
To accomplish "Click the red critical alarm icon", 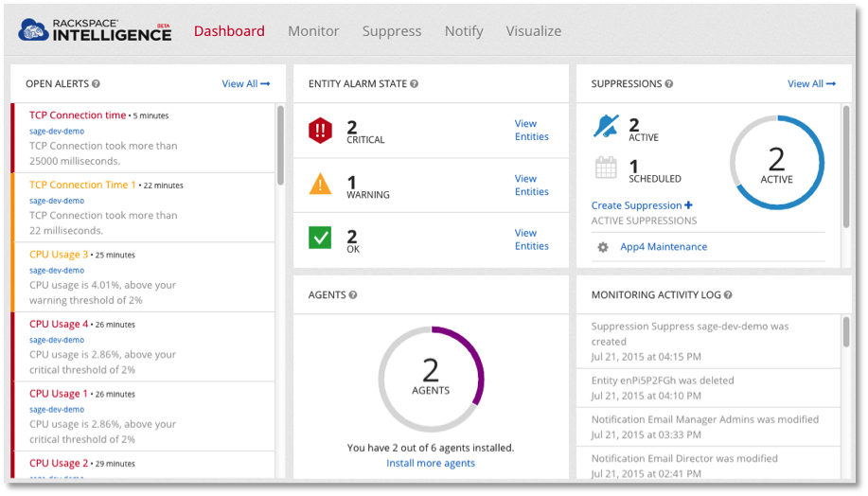I will click(x=321, y=131).
